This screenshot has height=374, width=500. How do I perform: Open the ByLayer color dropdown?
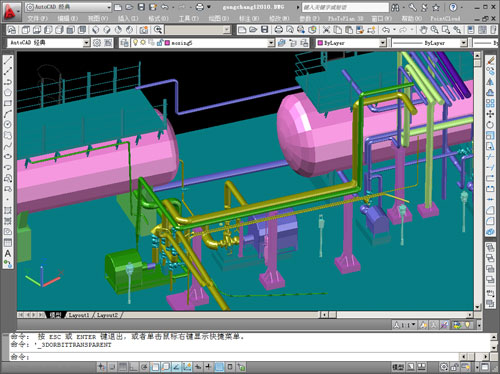pos(382,43)
